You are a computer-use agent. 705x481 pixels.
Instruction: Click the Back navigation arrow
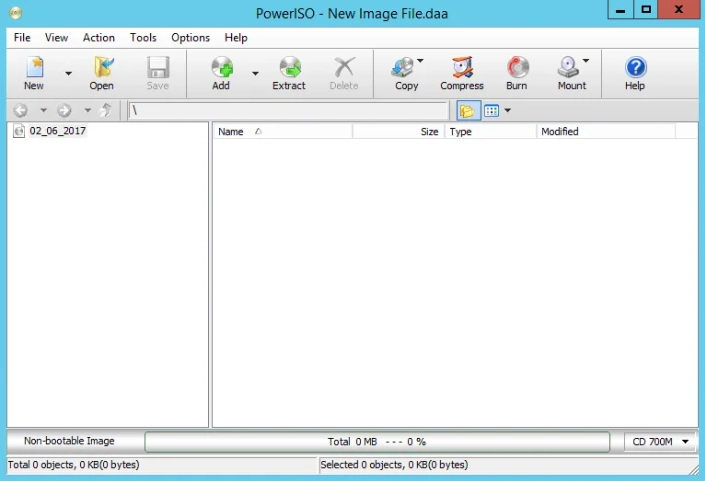[21, 110]
